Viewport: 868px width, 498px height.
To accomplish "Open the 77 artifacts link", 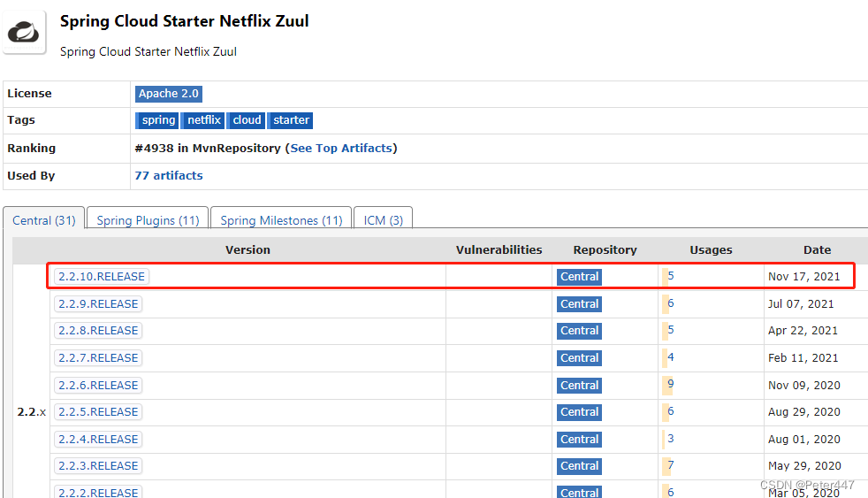I will click(169, 175).
